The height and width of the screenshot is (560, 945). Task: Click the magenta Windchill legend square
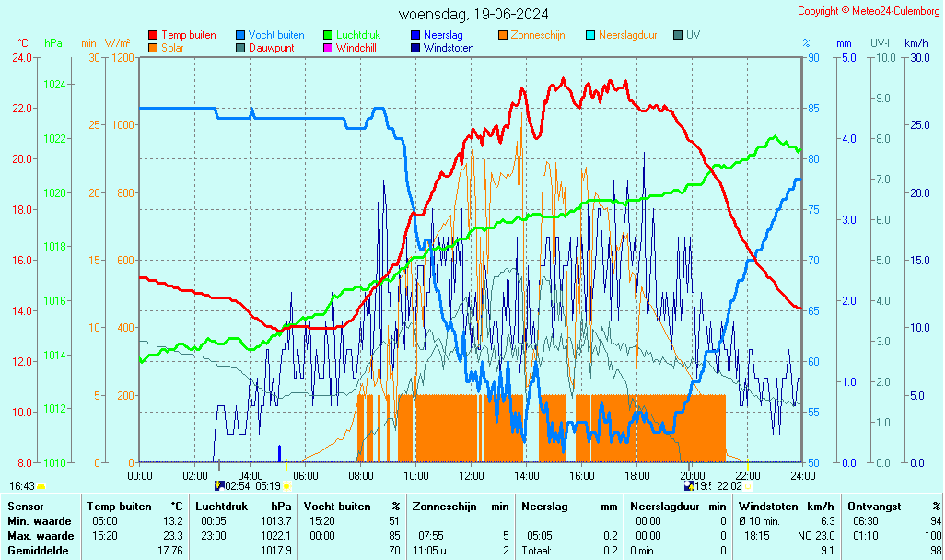328,48
